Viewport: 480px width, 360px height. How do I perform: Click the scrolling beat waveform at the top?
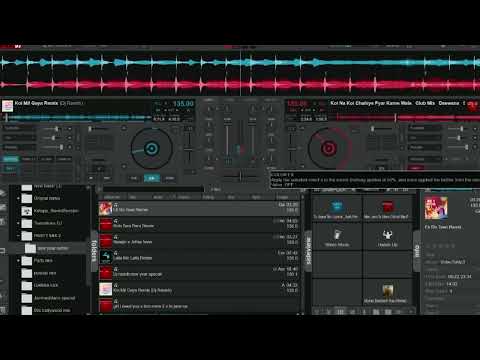240,73
